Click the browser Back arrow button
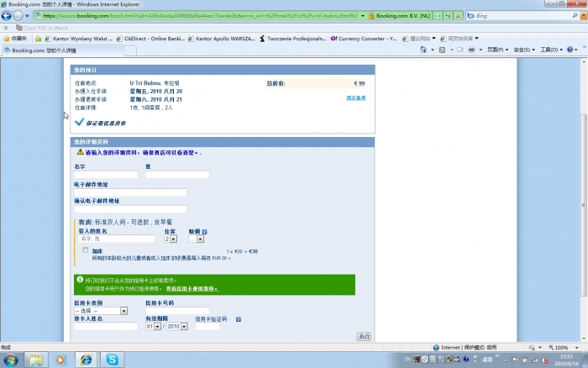This screenshot has width=588, height=368. [x=7, y=16]
